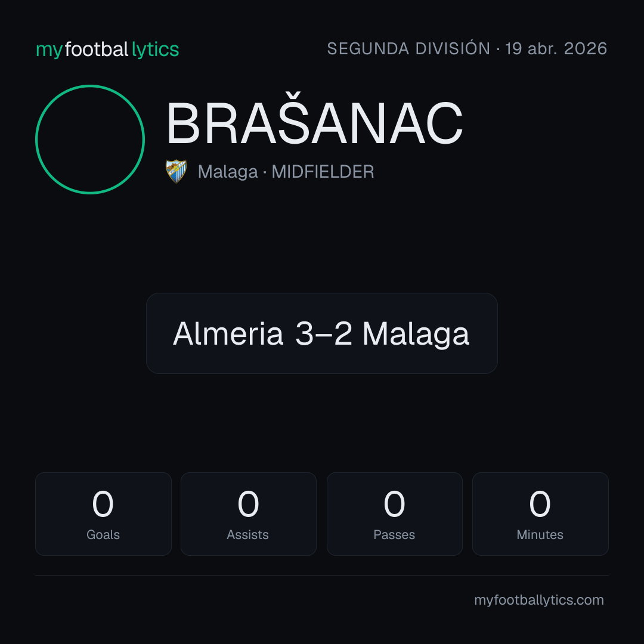The image size is (644, 644).
Task: Select the Assists label text
Action: 247,535
